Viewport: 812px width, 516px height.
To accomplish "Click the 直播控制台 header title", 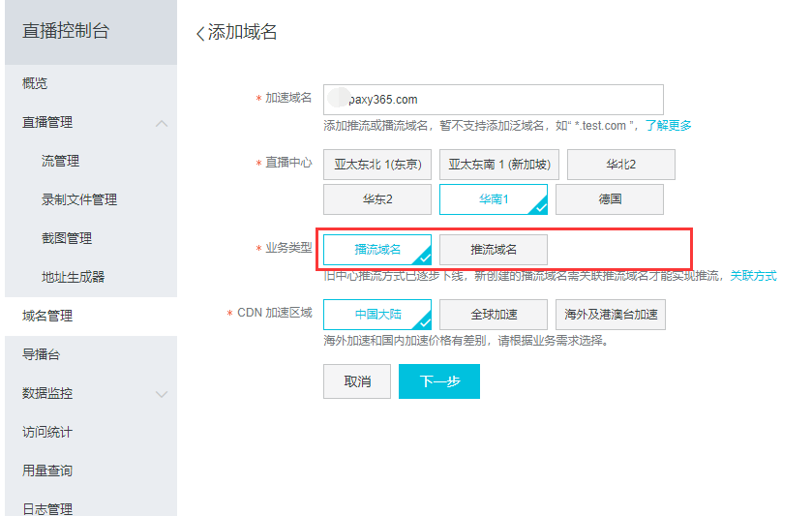I will pyautogui.click(x=66, y=31).
